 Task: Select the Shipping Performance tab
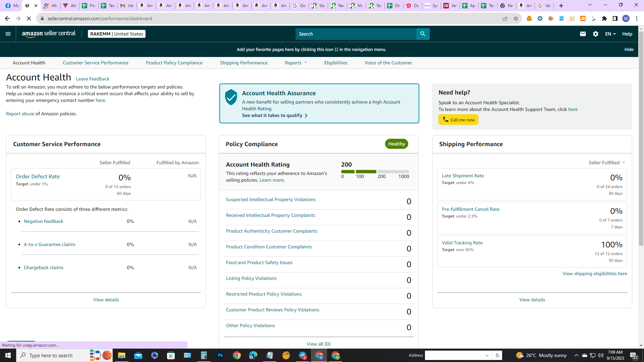coord(244,63)
